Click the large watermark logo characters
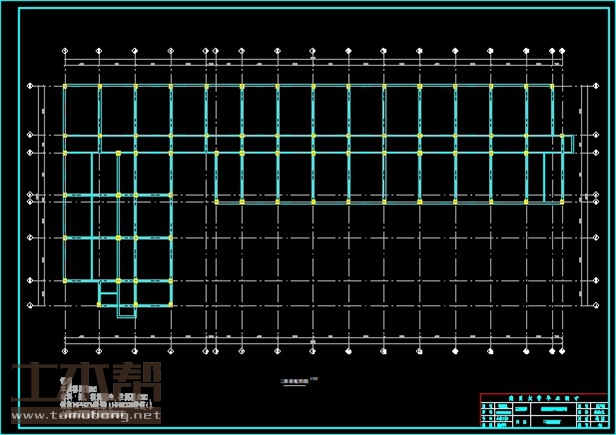This screenshot has width=616, height=435. click(85, 383)
